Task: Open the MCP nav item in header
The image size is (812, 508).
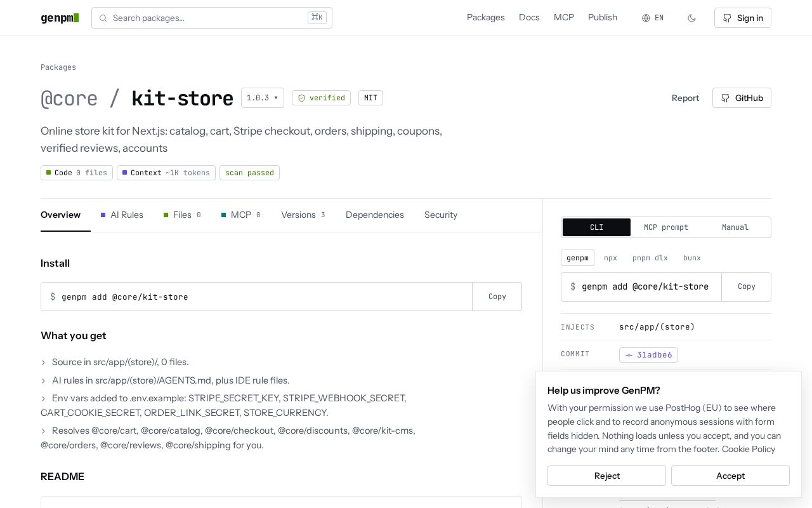Action: click(564, 18)
